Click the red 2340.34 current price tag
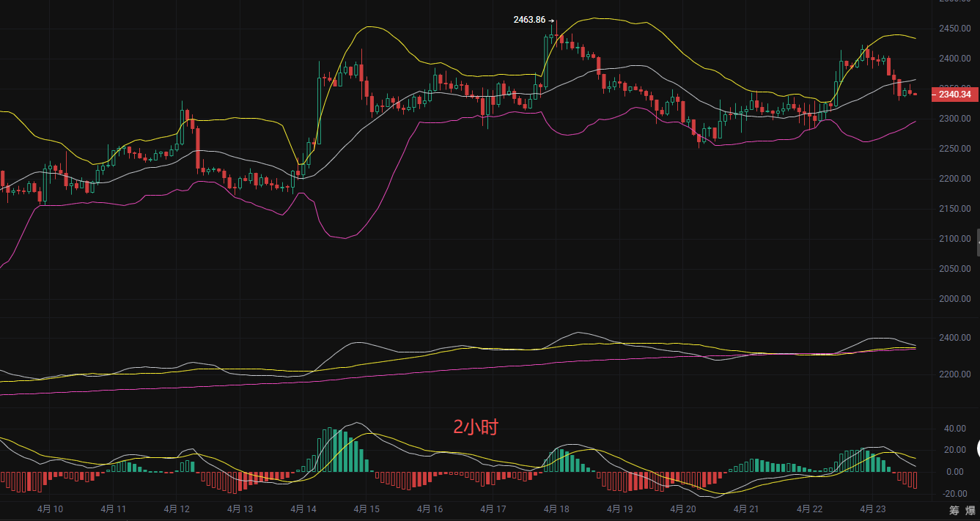 pyautogui.click(x=954, y=95)
